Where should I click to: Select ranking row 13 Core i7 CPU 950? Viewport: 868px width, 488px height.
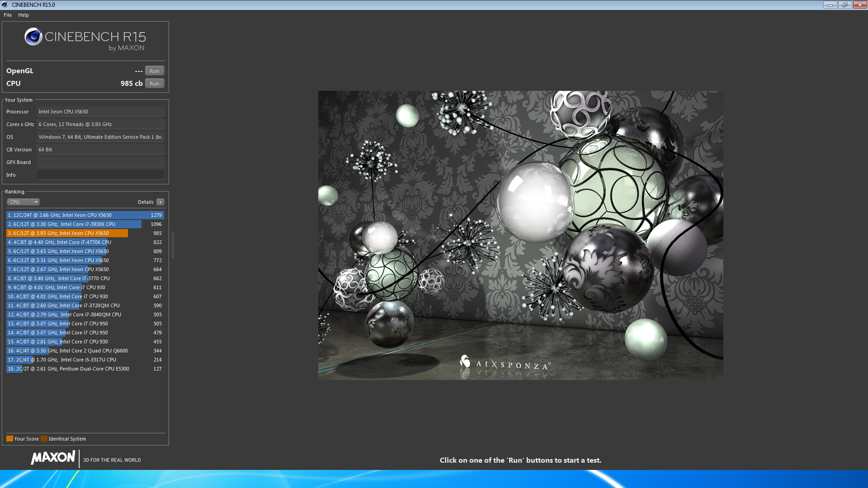(x=85, y=324)
